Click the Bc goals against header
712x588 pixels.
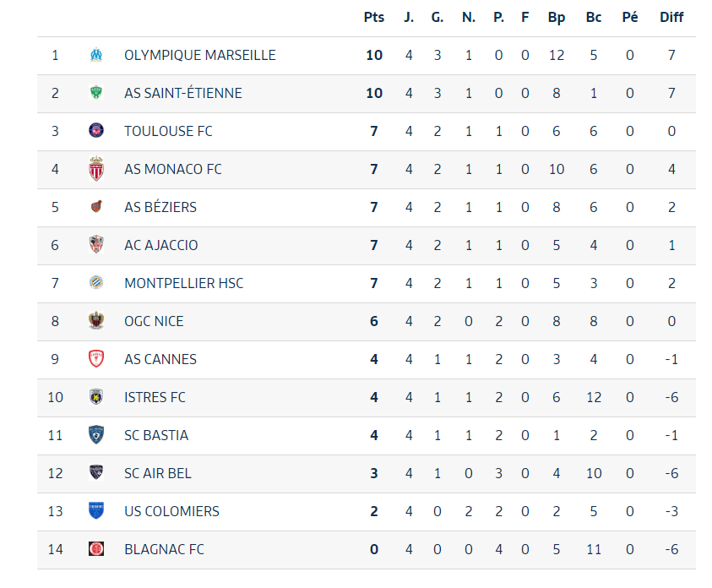[x=594, y=17]
